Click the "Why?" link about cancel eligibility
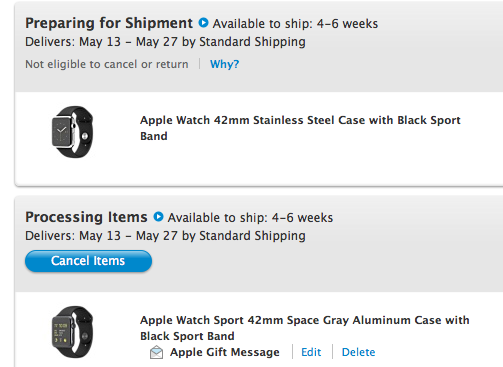The image size is (503, 367). (x=225, y=64)
